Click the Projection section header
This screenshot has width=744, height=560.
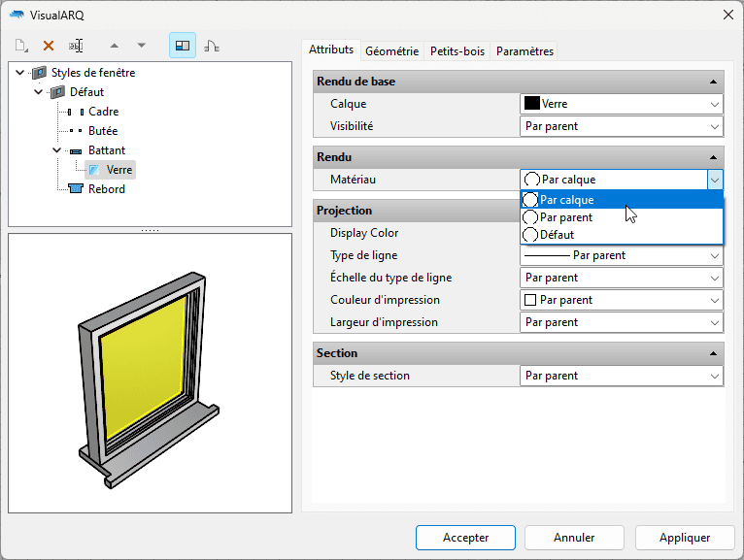417,211
